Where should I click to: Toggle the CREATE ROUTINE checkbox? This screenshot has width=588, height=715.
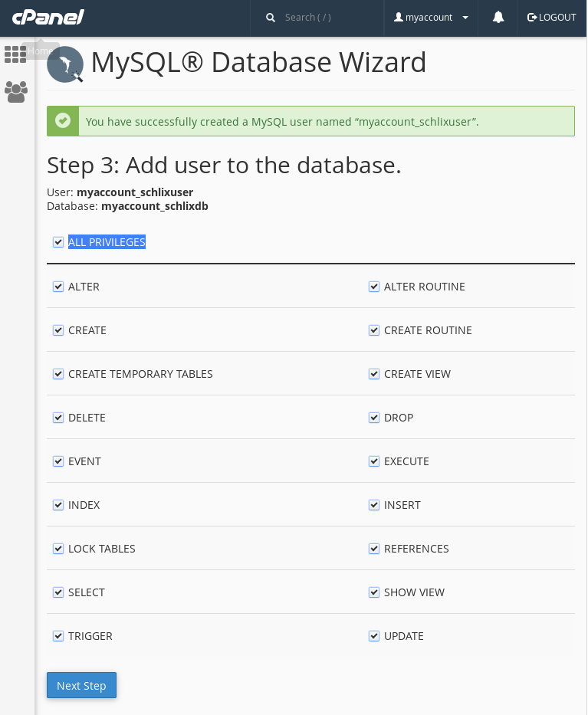point(374,330)
